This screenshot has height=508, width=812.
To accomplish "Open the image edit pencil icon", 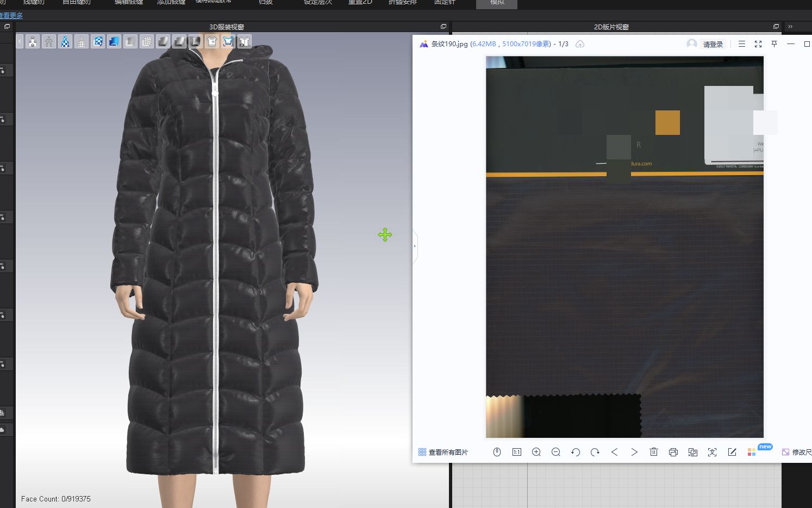I will point(732,452).
